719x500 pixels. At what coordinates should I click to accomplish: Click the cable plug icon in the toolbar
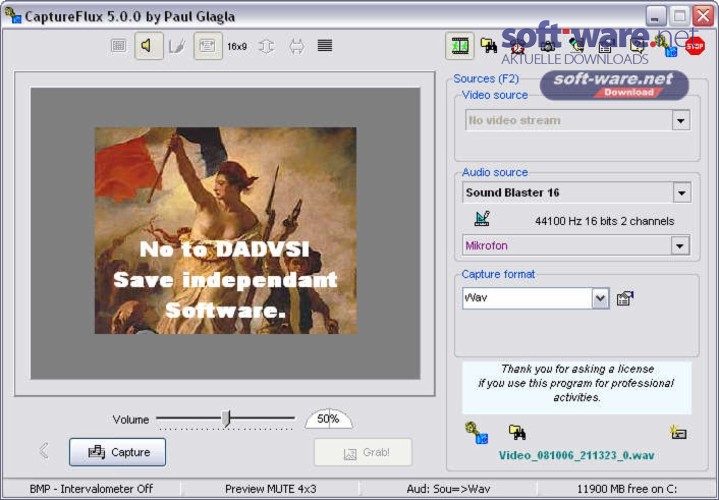177,46
